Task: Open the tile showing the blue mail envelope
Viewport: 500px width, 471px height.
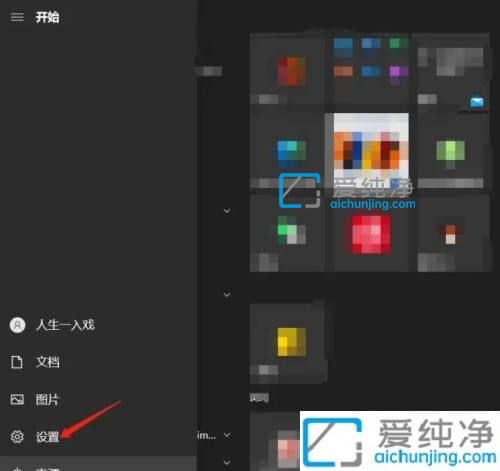Action: click(453, 72)
